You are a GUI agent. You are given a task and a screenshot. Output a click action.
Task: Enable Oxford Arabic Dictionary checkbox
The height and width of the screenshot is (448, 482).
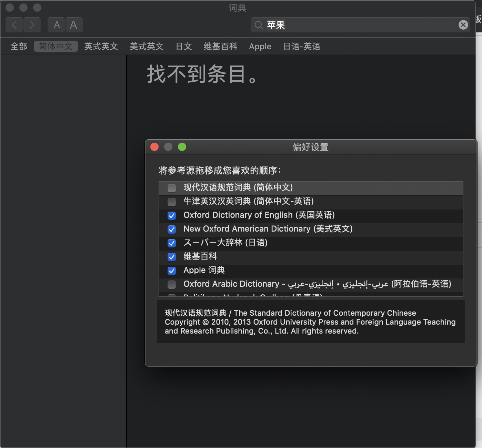pyautogui.click(x=172, y=284)
